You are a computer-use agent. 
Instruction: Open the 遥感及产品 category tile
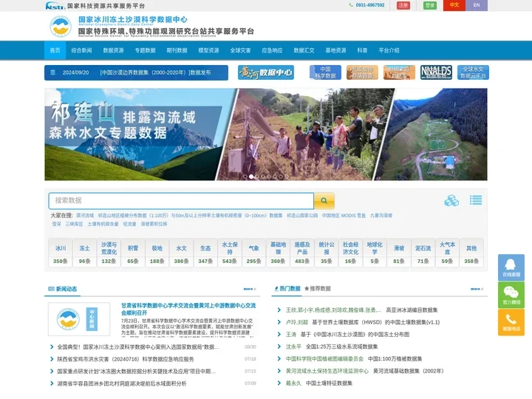pyautogui.click(x=302, y=253)
